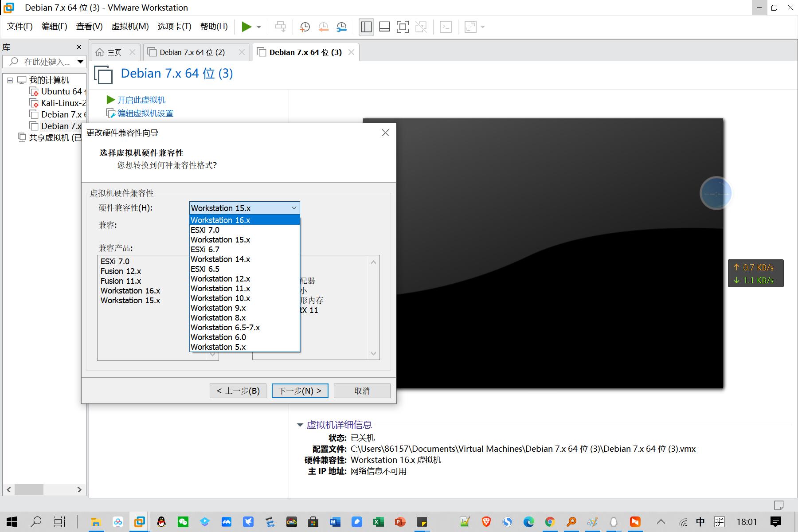Select Fusion 12.x in compatible products list

(121, 271)
